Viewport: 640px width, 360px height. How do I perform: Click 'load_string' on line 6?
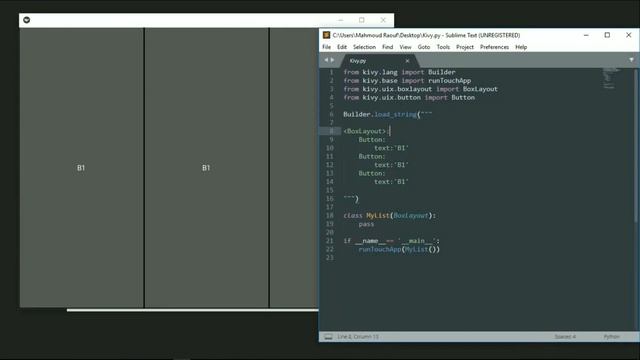[396, 114]
